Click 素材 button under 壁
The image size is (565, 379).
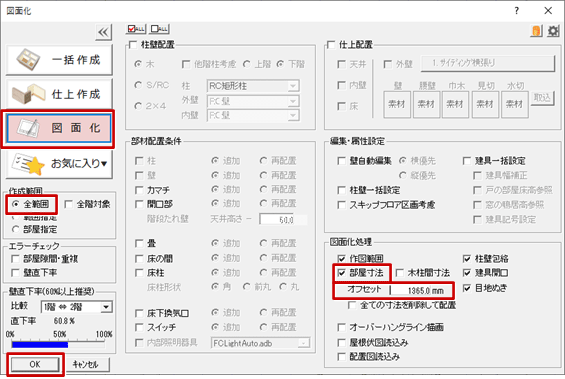point(397,104)
